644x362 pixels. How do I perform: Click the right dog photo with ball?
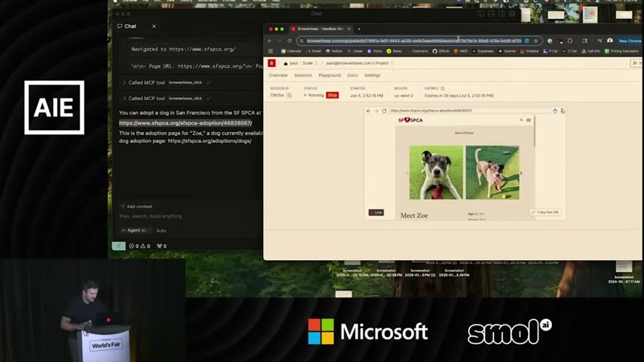(x=492, y=172)
